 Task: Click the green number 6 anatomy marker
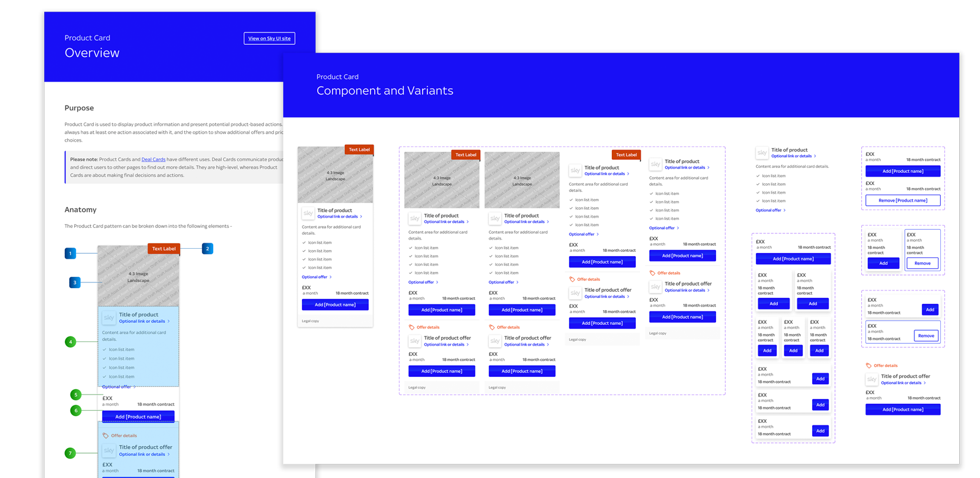click(76, 411)
